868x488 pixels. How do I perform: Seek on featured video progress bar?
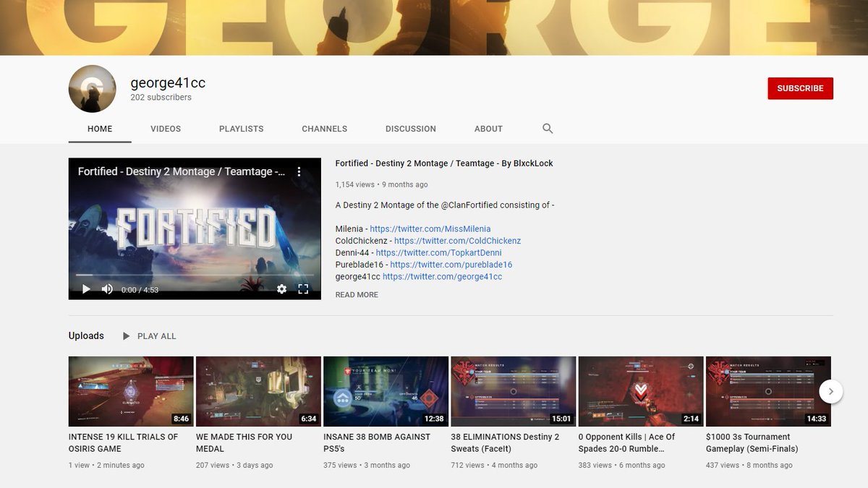tap(195, 275)
